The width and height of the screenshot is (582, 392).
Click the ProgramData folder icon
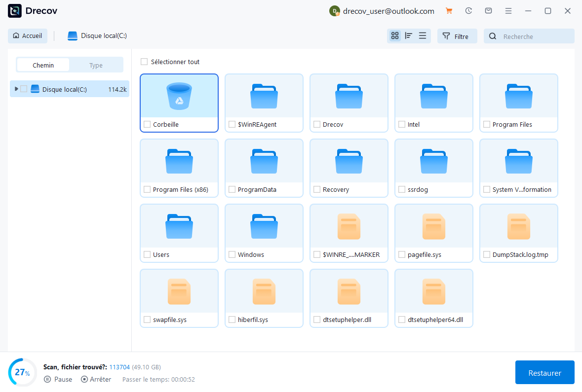(264, 161)
